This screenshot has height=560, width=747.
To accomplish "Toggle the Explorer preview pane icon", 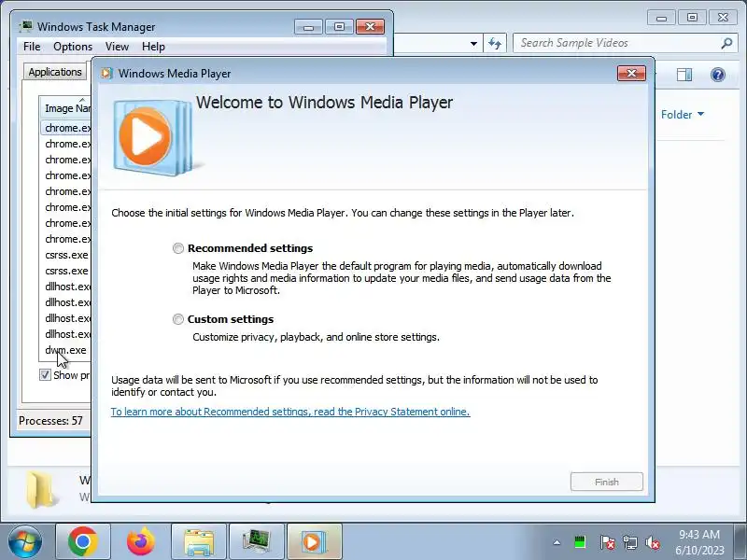I will click(x=684, y=75).
